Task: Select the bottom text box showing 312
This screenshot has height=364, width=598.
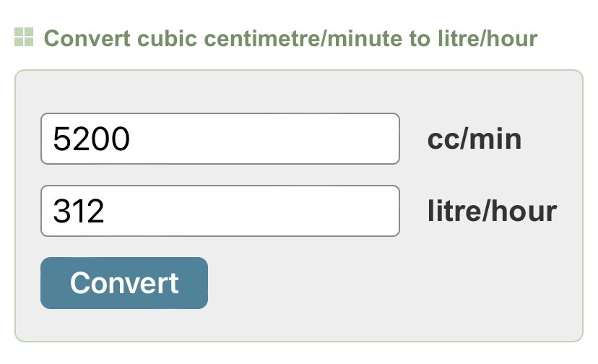Action: pyautogui.click(x=220, y=211)
